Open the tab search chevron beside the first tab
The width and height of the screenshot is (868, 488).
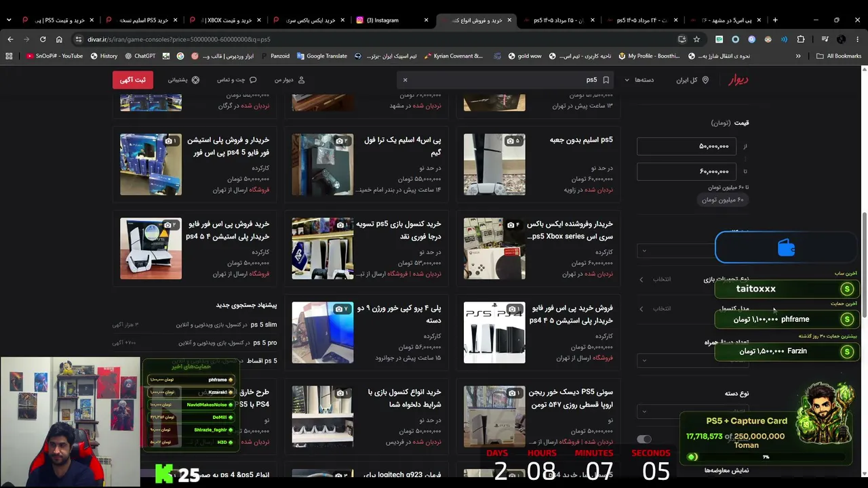[x=9, y=20]
